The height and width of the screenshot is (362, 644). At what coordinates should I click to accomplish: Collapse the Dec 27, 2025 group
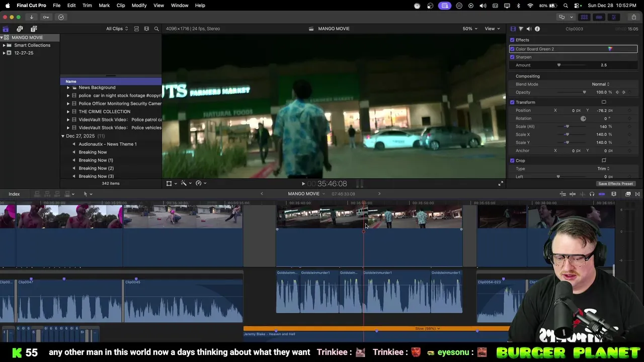pyautogui.click(x=63, y=136)
